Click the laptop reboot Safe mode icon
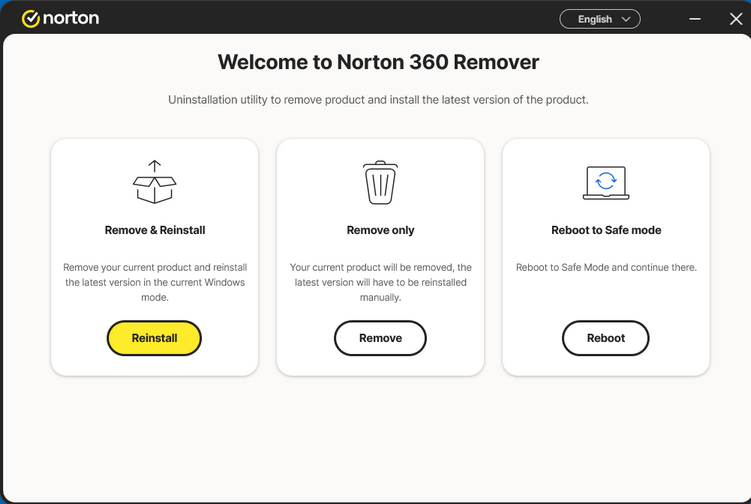This screenshot has width=751, height=504. (x=605, y=183)
